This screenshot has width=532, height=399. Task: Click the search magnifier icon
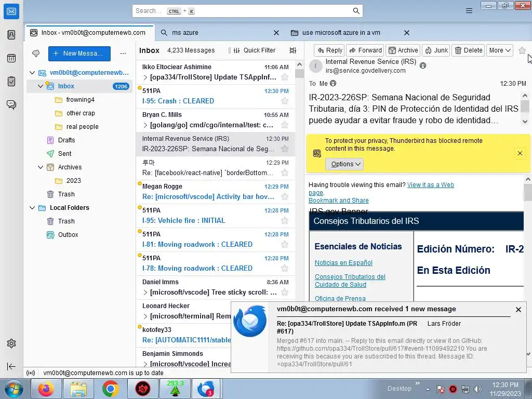point(356,11)
